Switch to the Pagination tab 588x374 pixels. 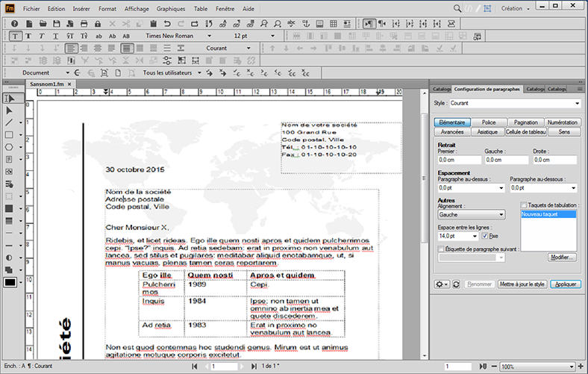click(x=526, y=122)
